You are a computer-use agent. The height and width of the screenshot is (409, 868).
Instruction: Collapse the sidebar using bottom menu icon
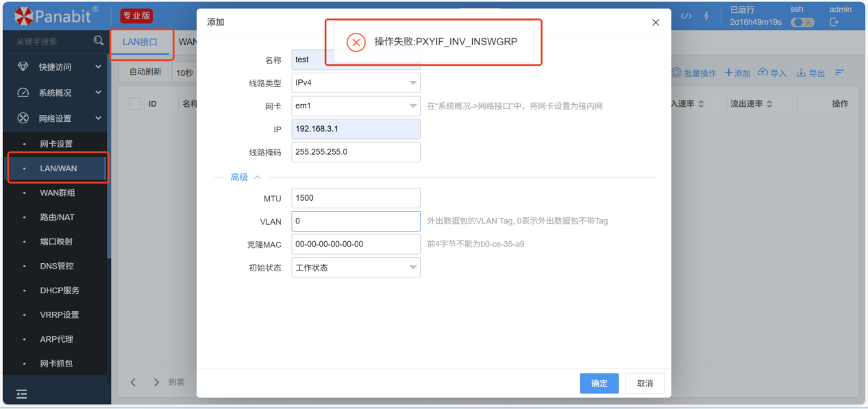pos(21,393)
